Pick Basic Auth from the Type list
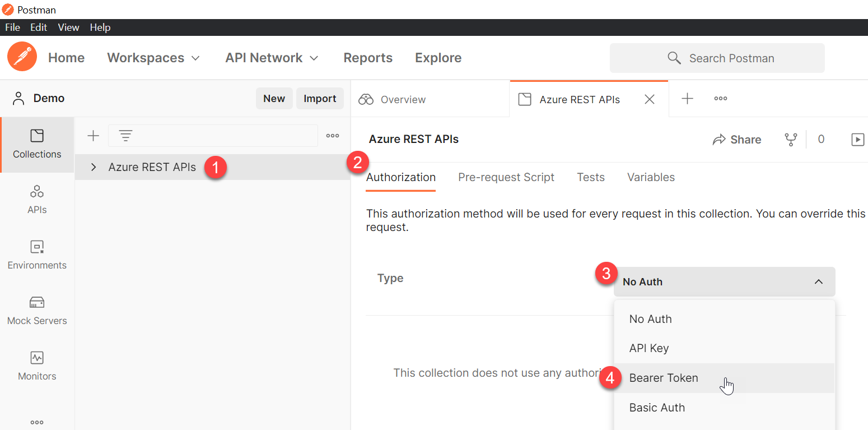868x430 pixels. click(725, 408)
